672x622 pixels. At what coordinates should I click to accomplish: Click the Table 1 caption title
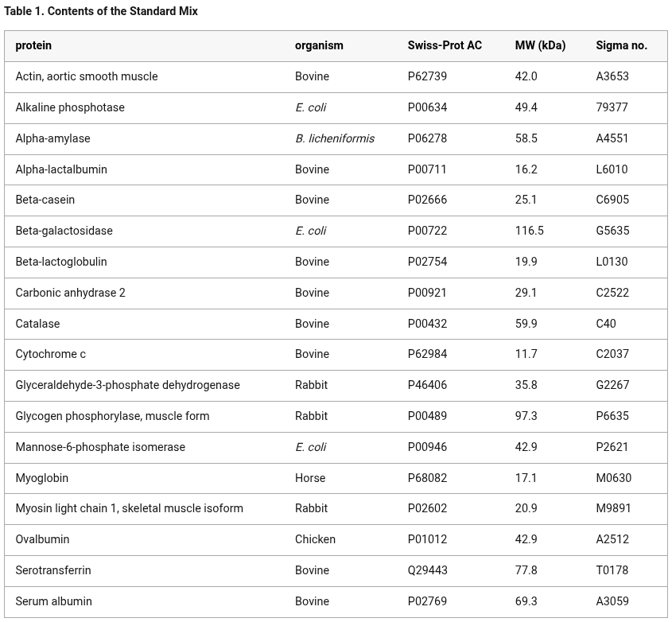pos(101,11)
